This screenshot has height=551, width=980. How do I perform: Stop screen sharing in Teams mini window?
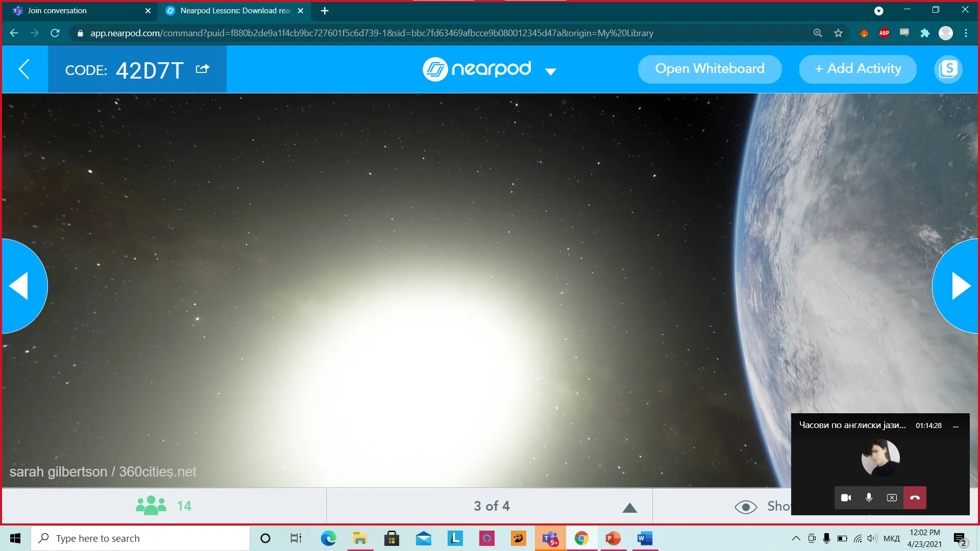pyautogui.click(x=892, y=497)
